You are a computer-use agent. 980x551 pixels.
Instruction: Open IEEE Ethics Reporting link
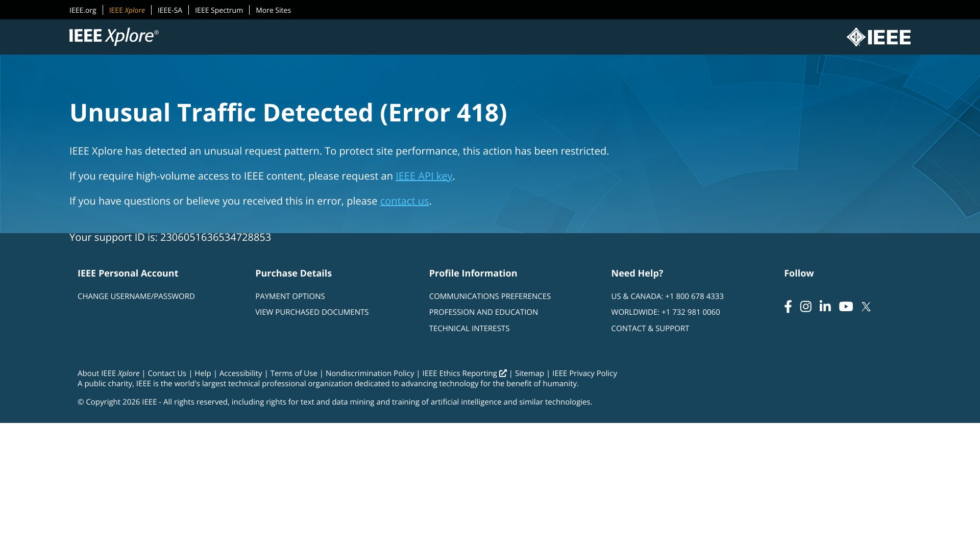pos(464,373)
